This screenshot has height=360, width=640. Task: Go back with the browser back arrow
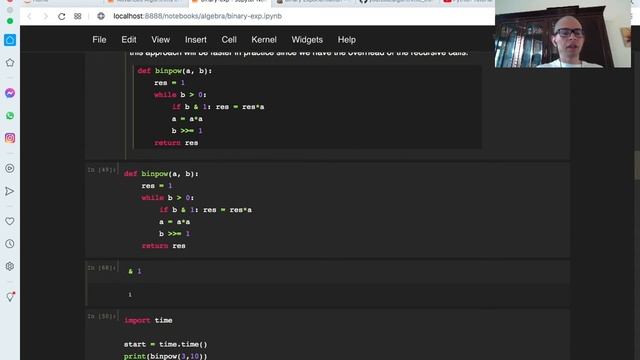tap(29, 16)
